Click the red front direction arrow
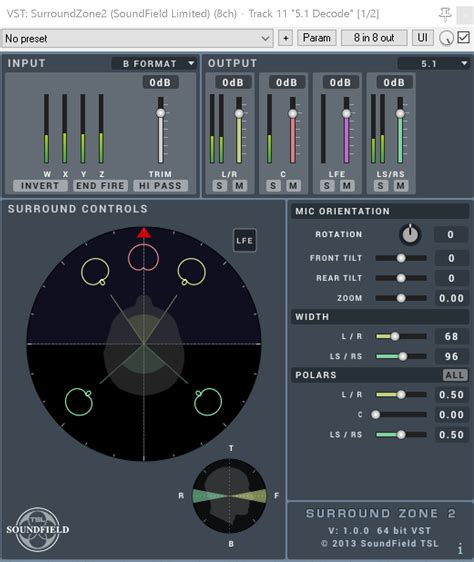This screenshot has height=562, width=474. 144,233
